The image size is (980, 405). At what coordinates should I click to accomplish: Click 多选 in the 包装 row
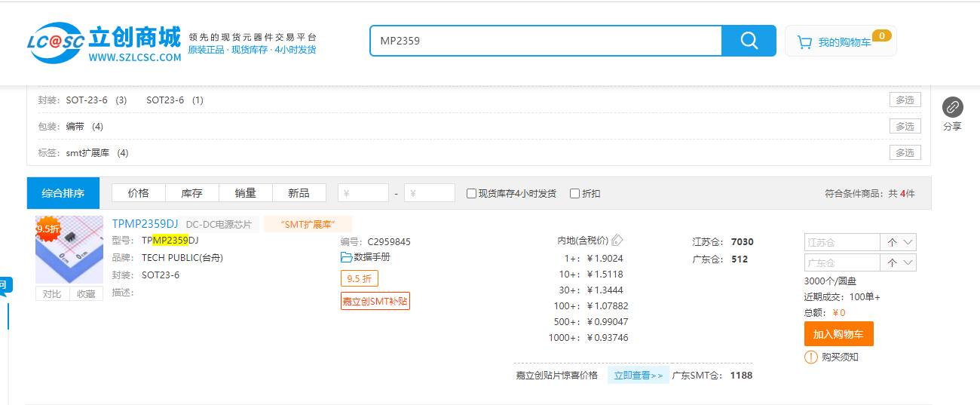click(x=905, y=126)
